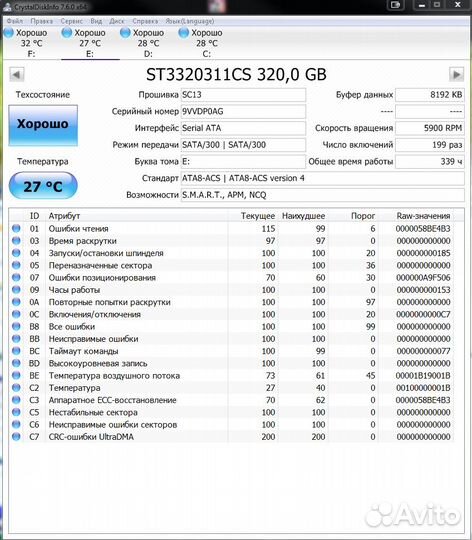Viewport: 472px width, 540px height.
Task: Click the ID column header
Action: pyautogui.click(x=34, y=216)
